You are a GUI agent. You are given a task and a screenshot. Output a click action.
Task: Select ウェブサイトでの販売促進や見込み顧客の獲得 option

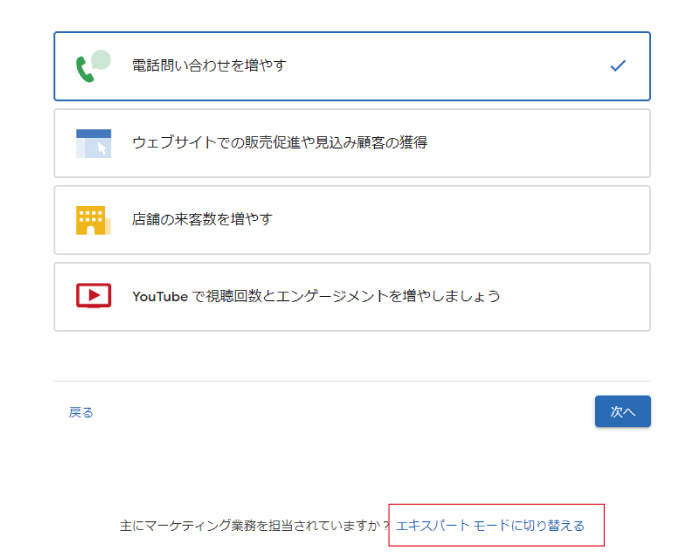click(x=352, y=143)
